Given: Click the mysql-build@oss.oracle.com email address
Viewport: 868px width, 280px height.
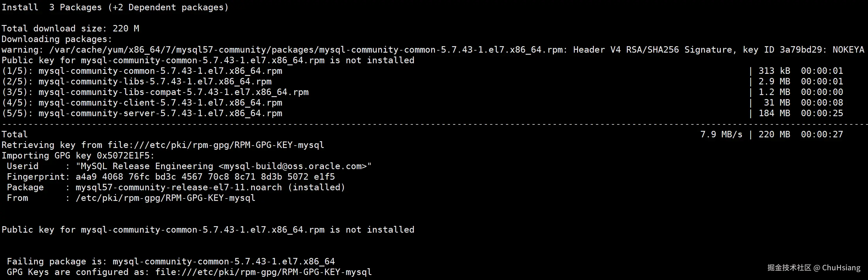Looking at the screenshot, I should coord(292,166).
